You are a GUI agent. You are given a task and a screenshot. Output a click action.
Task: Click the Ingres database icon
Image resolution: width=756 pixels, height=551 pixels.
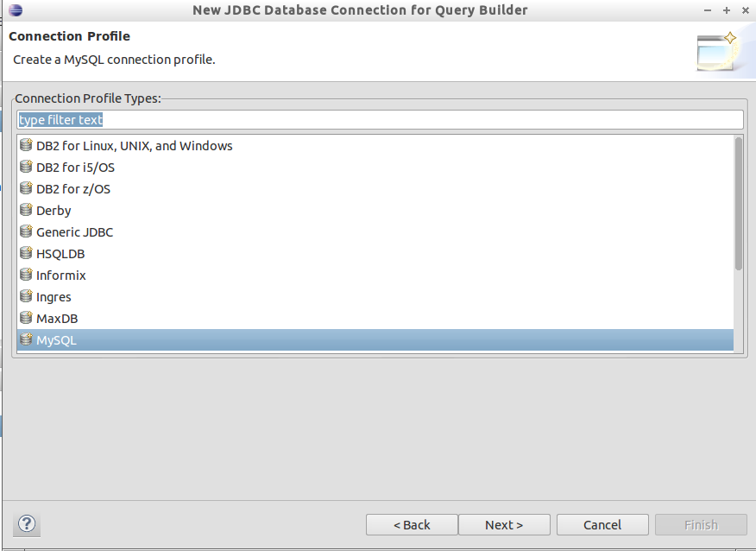click(x=26, y=295)
